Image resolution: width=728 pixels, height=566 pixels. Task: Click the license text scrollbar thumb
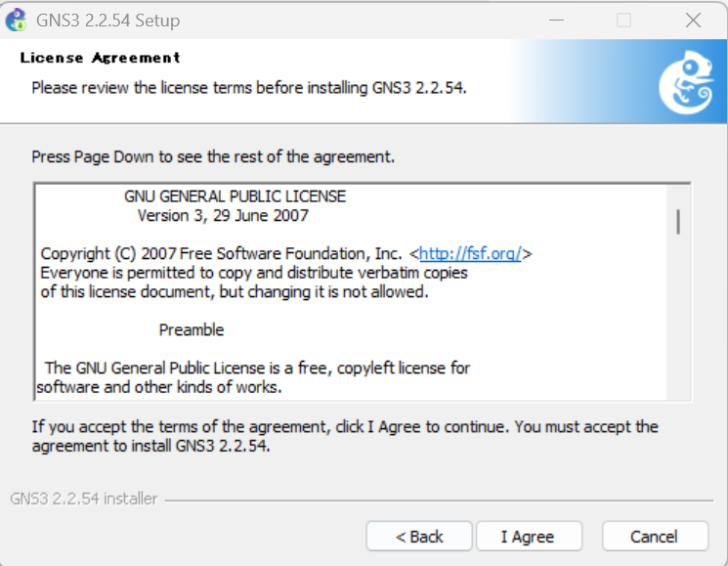pos(678,222)
